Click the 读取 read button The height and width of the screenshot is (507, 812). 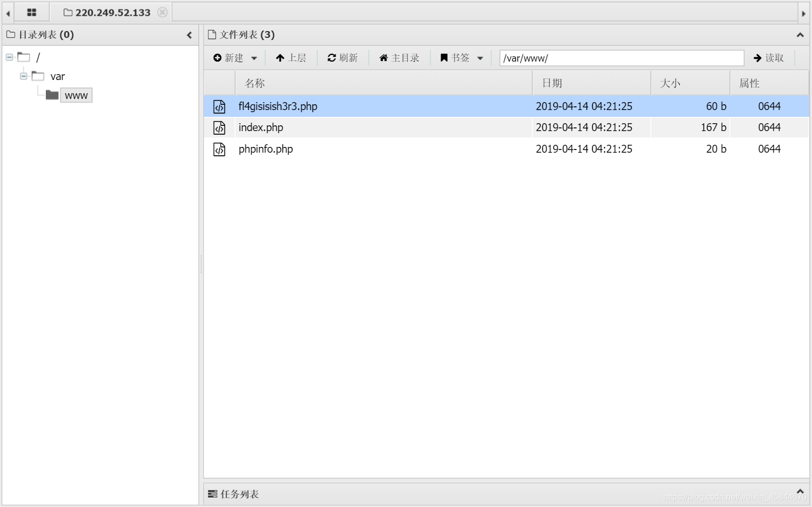coord(768,58)
